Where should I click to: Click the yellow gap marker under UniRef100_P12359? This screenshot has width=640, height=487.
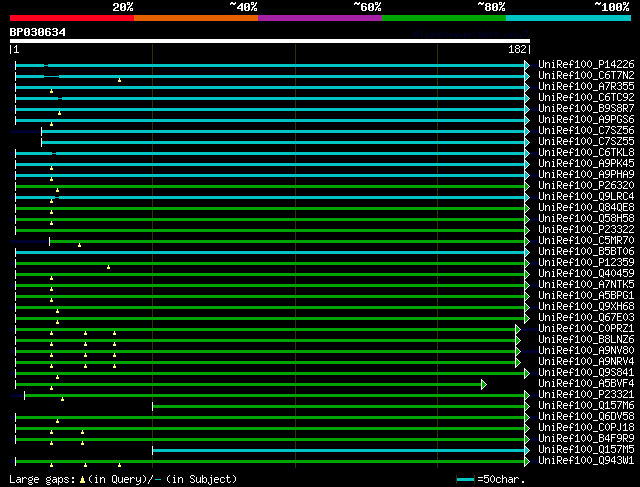coord(108,267)
